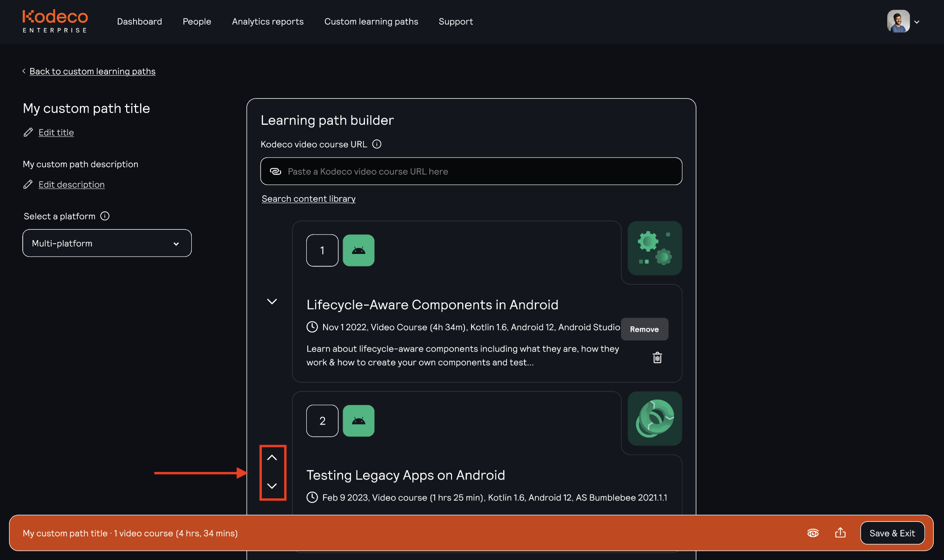Click course number 1 badge

[x=322, y=250]
